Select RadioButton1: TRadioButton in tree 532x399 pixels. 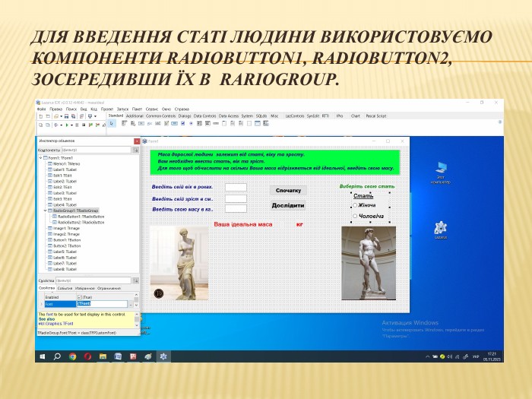pyautogui.click(x=81, y=217)
